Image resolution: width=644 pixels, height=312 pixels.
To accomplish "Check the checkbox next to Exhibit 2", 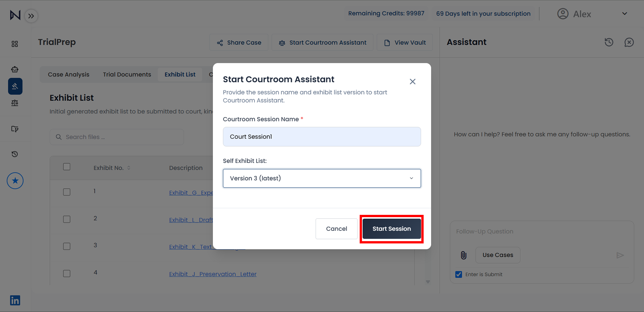I will [67, 219].
